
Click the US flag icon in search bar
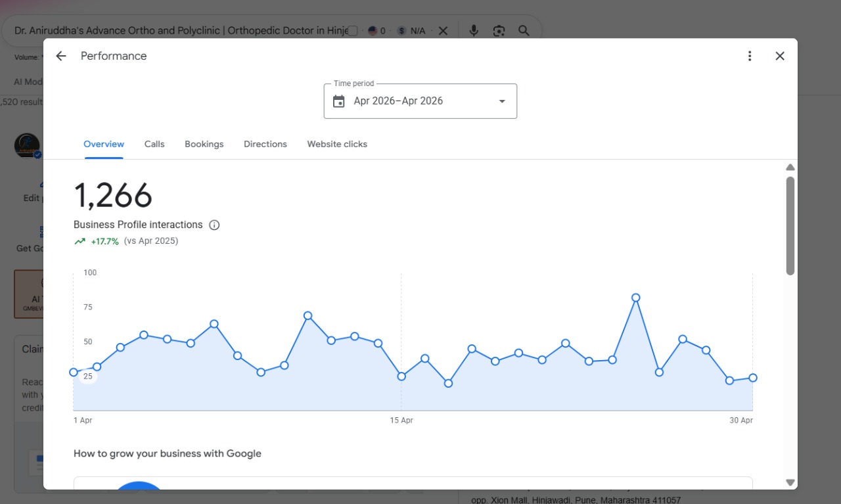coord(373,31)
